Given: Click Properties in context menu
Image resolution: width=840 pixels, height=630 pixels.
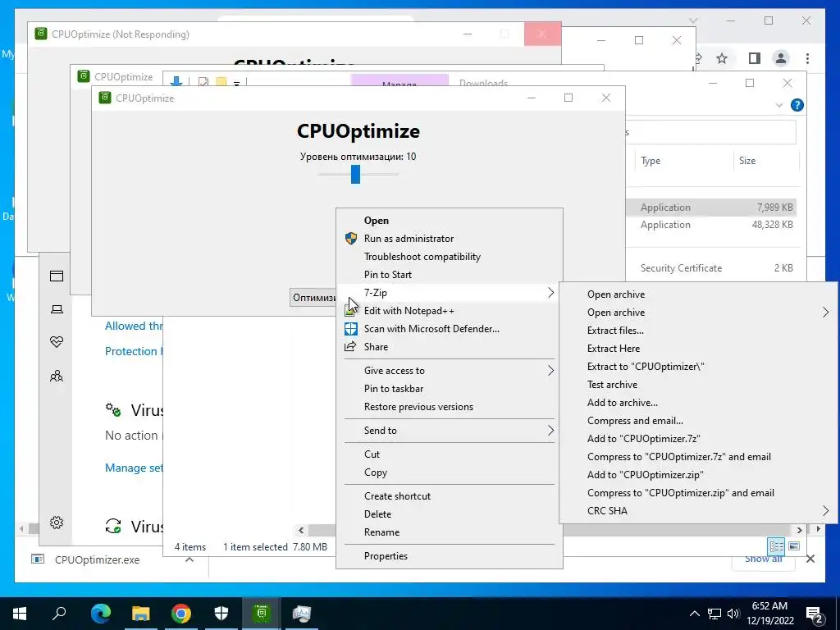Looking at the screenshot, I should [x=386, y=556].
